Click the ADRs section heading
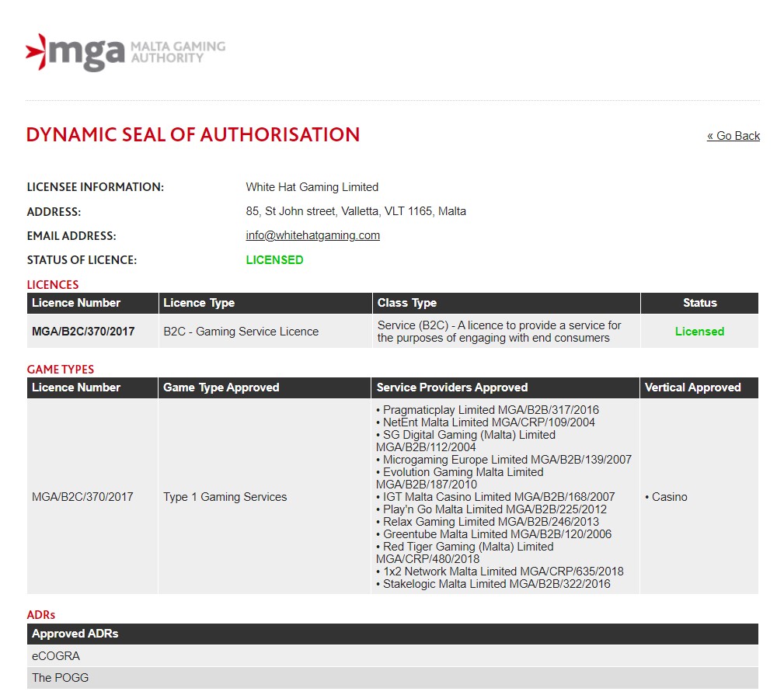The width and height of the screenshot is (784, 695). pos(41,615)
